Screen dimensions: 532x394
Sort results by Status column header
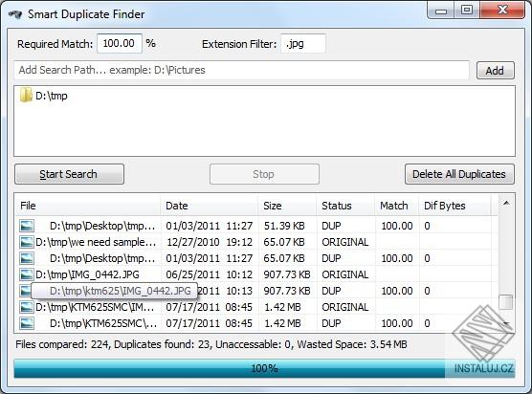click(345, 206)
